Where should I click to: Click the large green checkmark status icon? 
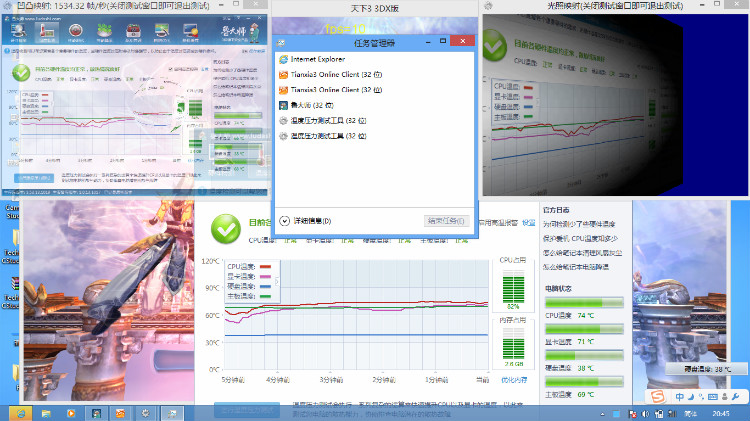(226, 229)
